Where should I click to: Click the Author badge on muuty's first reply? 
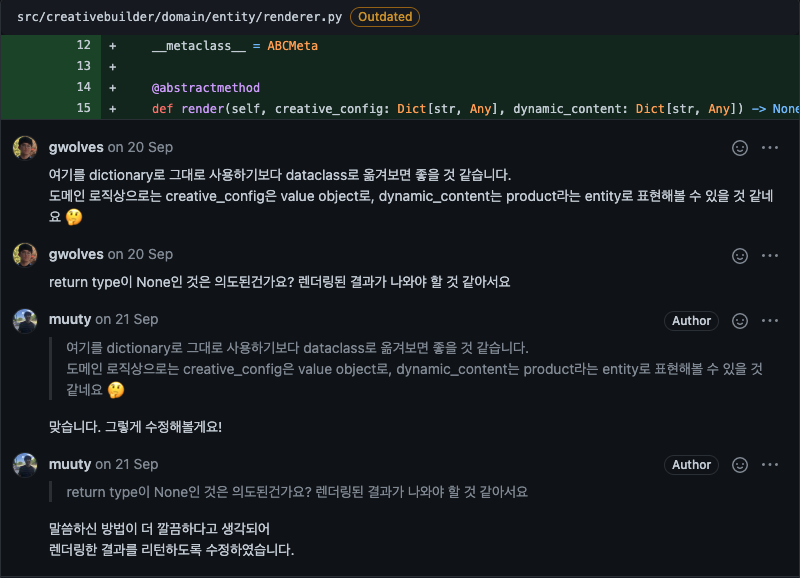691,320
